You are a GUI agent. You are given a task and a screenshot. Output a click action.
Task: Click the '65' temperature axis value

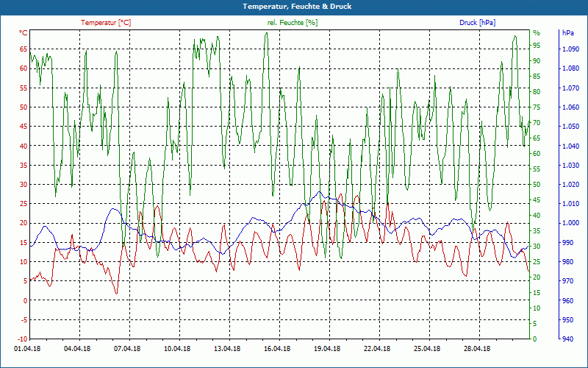24,49
